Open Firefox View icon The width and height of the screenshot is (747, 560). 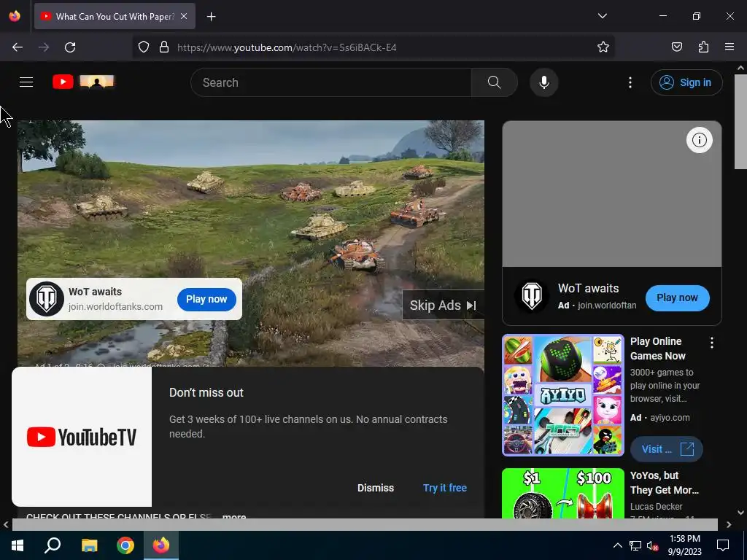coord(15,16)
